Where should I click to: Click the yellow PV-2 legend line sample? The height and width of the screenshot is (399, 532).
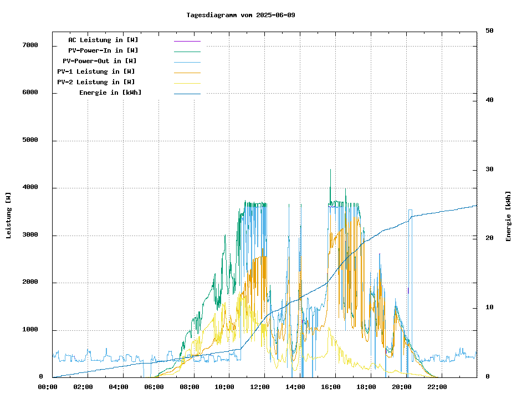(187, 83)
